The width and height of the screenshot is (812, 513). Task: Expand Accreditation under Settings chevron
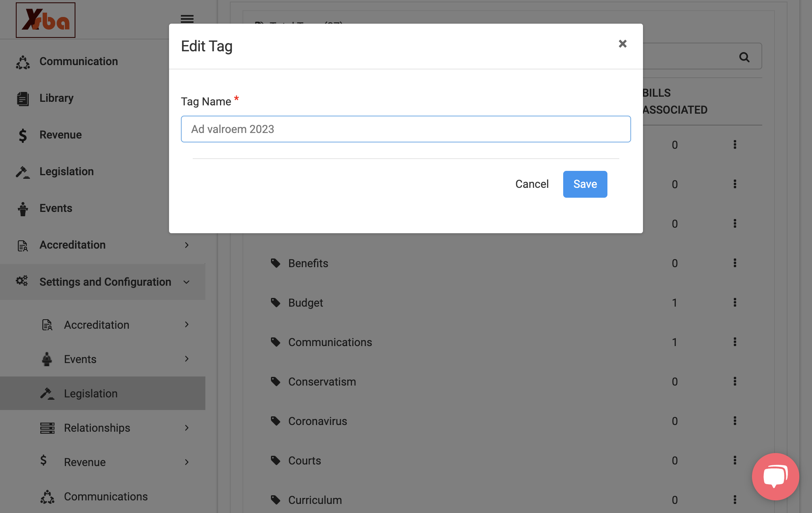(186, 324)
